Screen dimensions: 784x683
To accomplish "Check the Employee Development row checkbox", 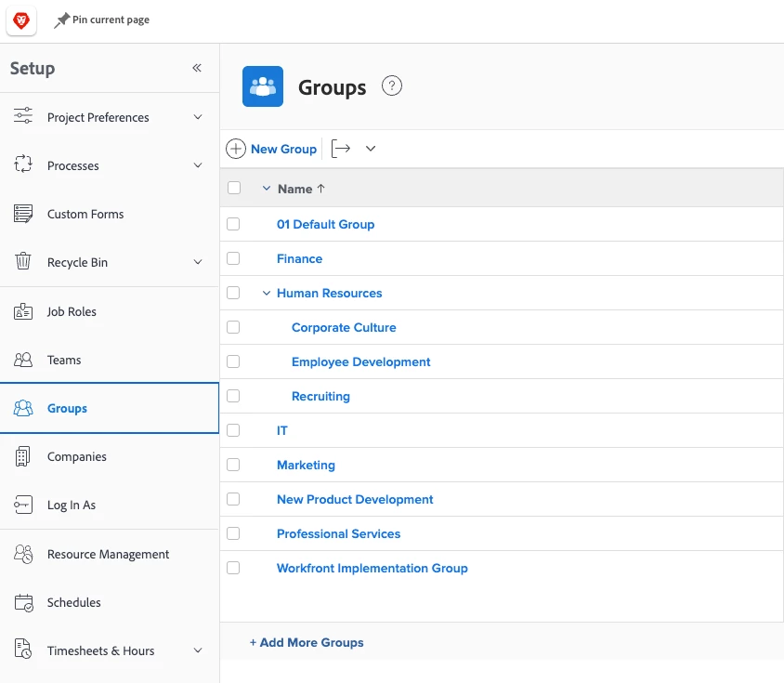I will pos(233,361).
